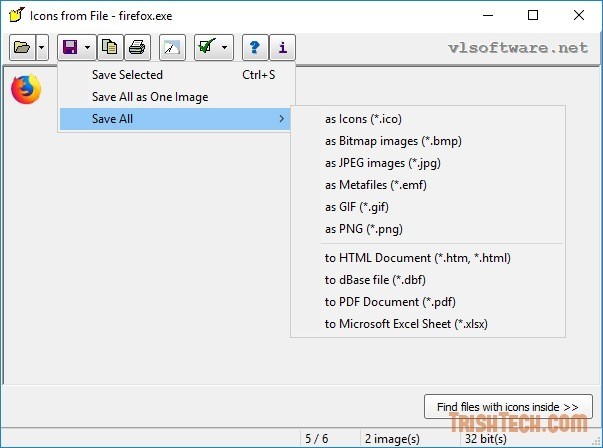This screenshot has width=603, height=448.
Task: Minimize the Icons from File window
Action: pyautogui.click(x=488, y=15)
